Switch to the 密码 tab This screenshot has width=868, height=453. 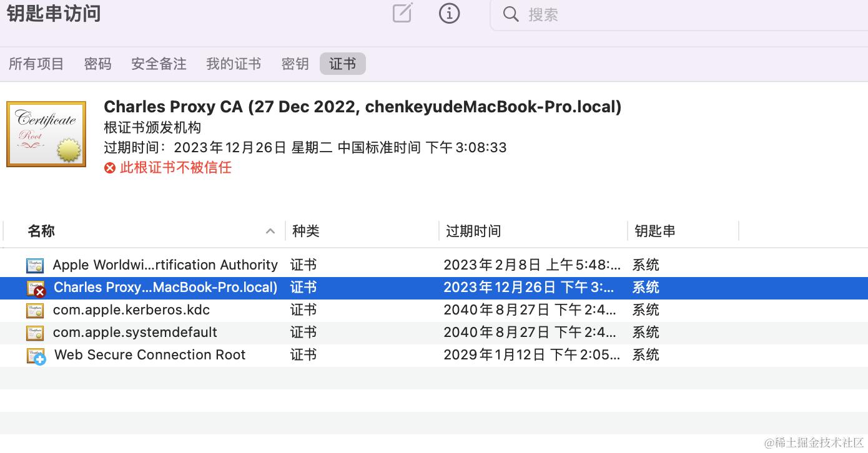tap(97, 64)
